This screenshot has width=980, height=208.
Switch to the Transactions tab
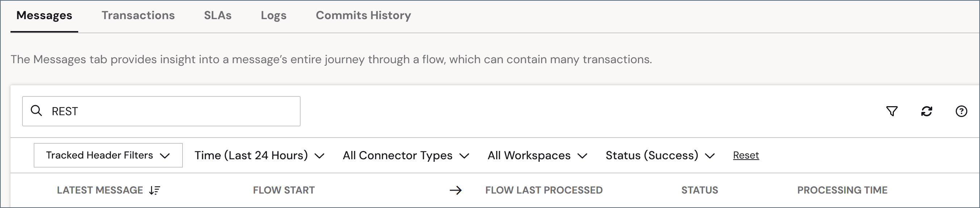[x=138, y=15]
